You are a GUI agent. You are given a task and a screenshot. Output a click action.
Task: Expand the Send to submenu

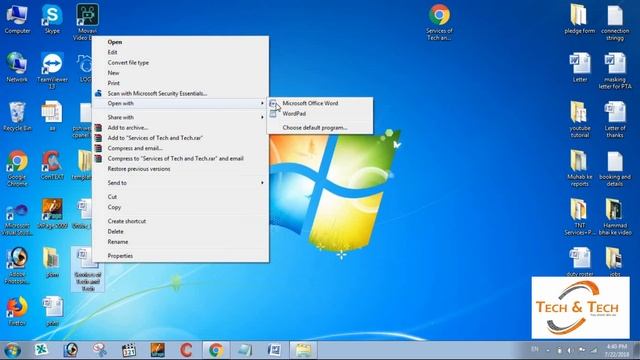(180, 183)
